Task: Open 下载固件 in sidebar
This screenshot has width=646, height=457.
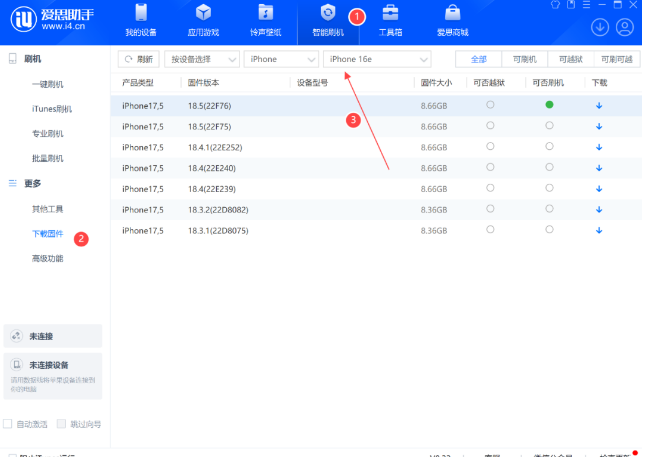Action: 48,234
